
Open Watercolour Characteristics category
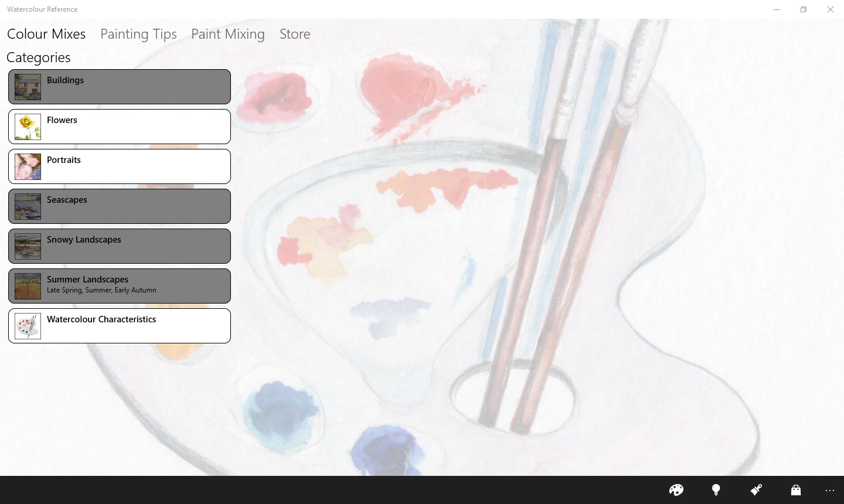(x=120, y=326)
